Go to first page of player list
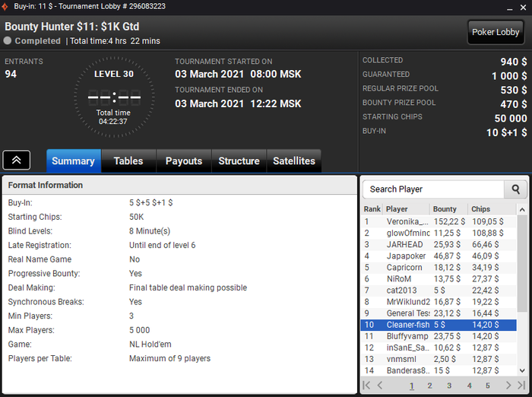Image resolution: width=532 pixels, height=397 pixels. pos(367,385)
